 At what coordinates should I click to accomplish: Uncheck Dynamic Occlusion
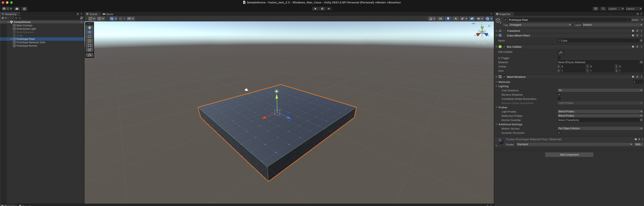point(559,133)
